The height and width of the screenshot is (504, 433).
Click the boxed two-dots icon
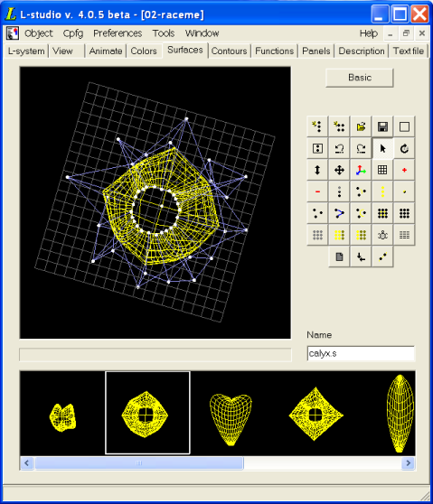click(x=317, y=148)
